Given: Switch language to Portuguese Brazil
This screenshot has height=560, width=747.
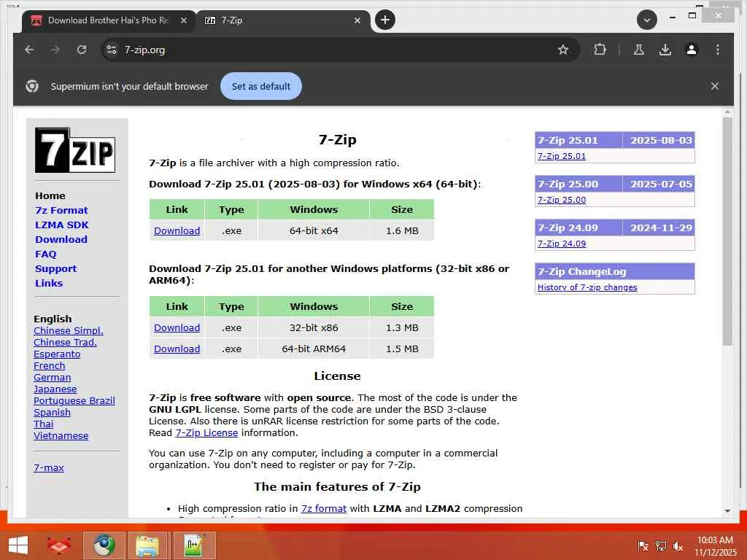Looking at the screenshot, I should (74, 400).
